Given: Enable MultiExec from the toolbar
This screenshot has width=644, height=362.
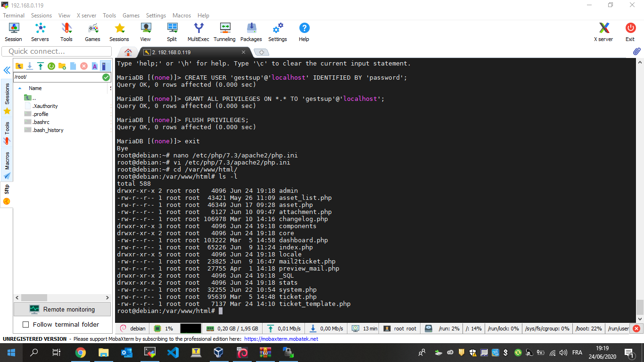Looking at the screenshot, I should coord(198,32).
